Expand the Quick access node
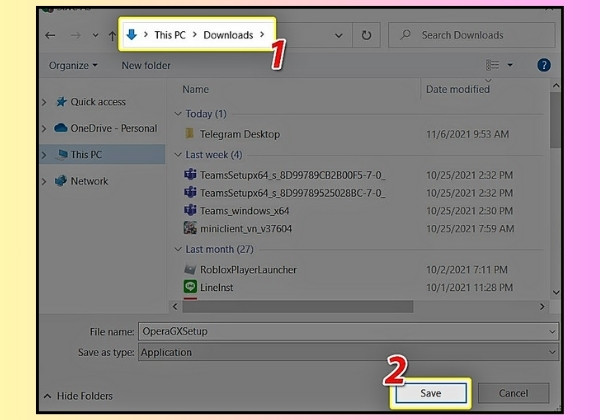The width and height of the screenshot is (600, 420). [44, 102]
